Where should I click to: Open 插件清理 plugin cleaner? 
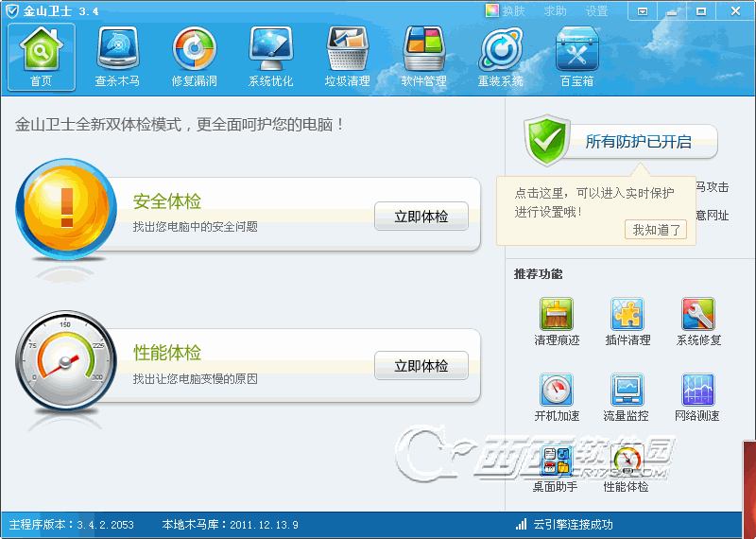(627, 322)
